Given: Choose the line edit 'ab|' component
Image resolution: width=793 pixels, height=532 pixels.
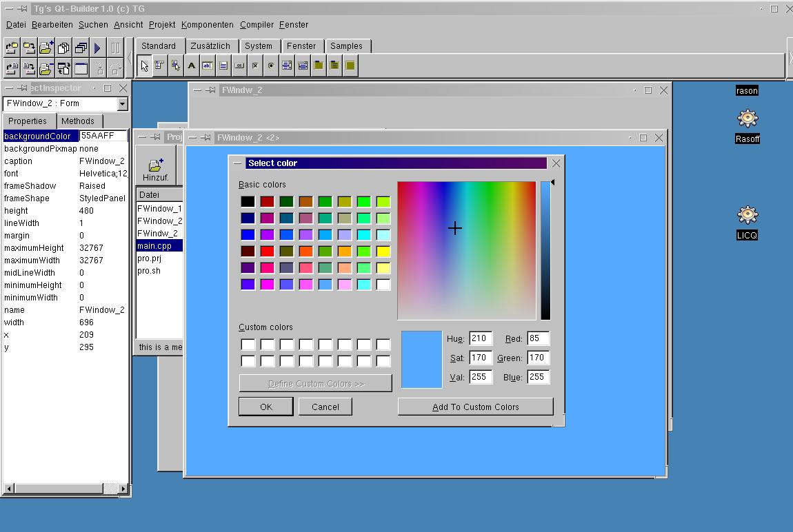Looking at the screenshot, I should pos(207,66).
